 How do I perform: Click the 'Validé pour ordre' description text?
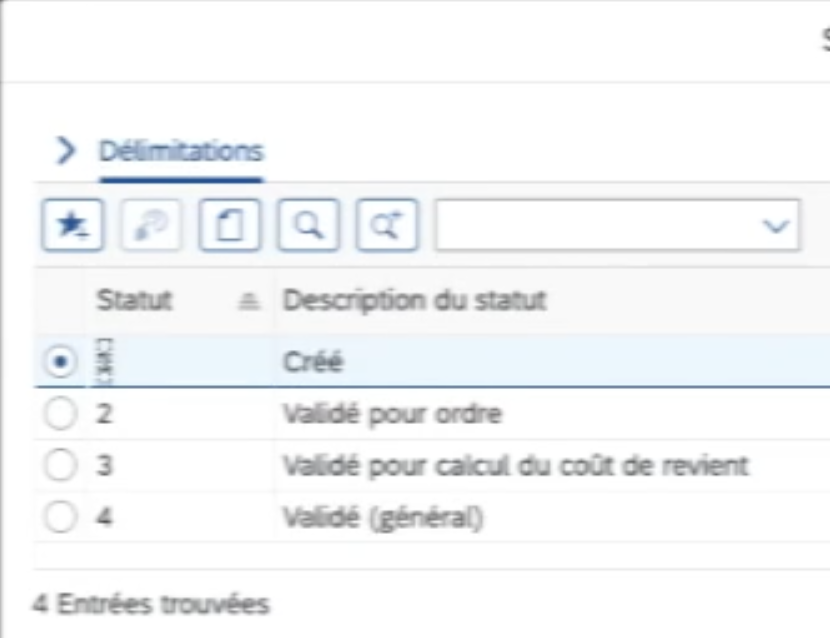tap(392, 415)
